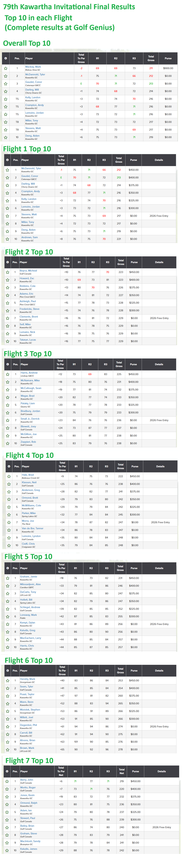The height and width of the screenshot is (868, 195).
Task: Open player Gaudet, Conor in Overall table
Action: click(34, 82)
